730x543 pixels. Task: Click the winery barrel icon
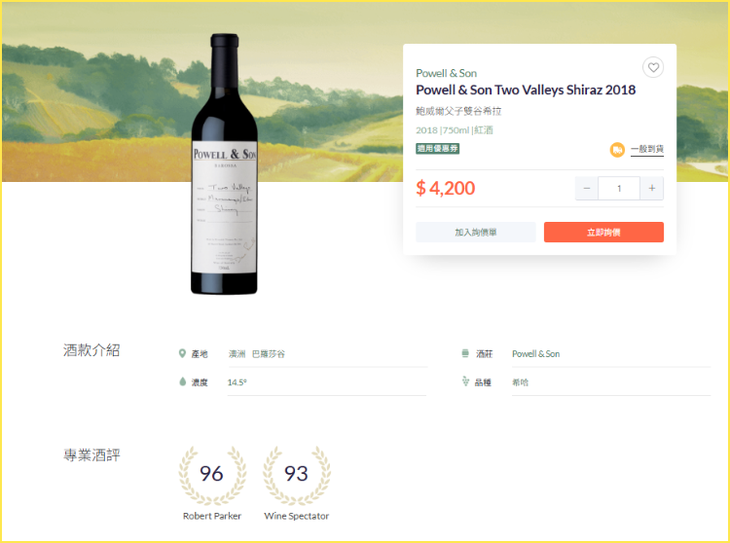click(x=465, y=354)
